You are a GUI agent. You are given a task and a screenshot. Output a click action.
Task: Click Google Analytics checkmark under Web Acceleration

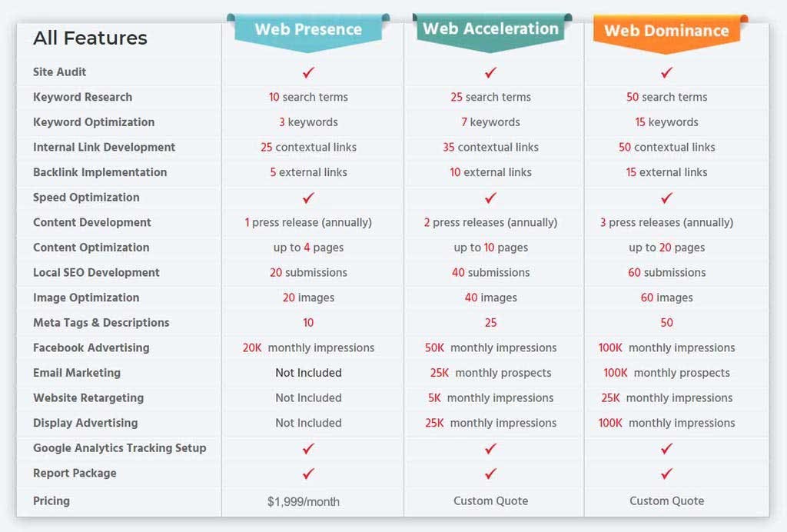[491, 448]
